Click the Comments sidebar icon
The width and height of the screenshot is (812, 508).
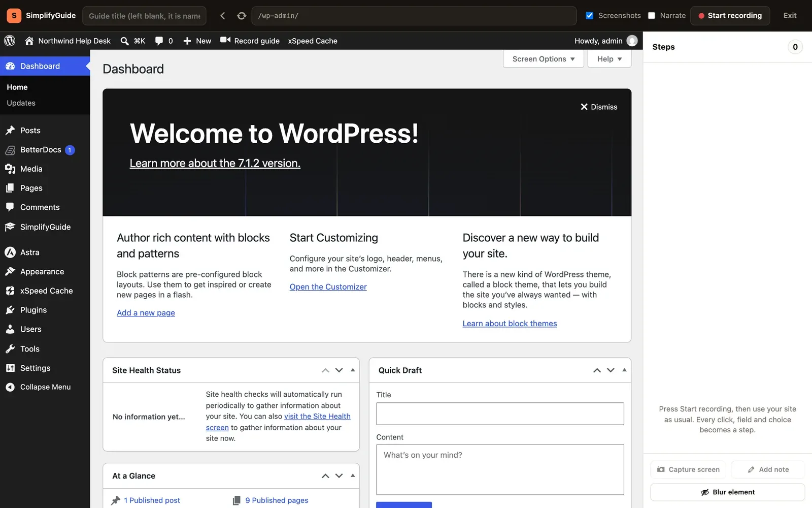[10, 207]
